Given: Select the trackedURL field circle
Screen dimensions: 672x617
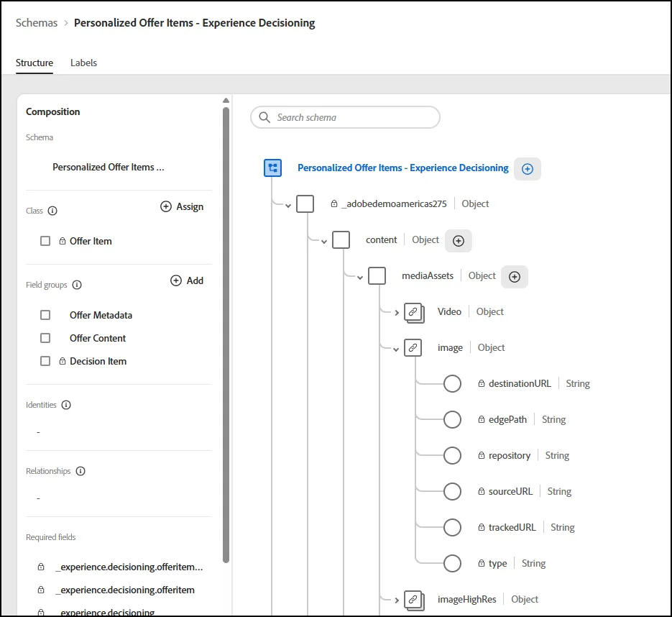Looking at the screenshot, I should [452, 528].
